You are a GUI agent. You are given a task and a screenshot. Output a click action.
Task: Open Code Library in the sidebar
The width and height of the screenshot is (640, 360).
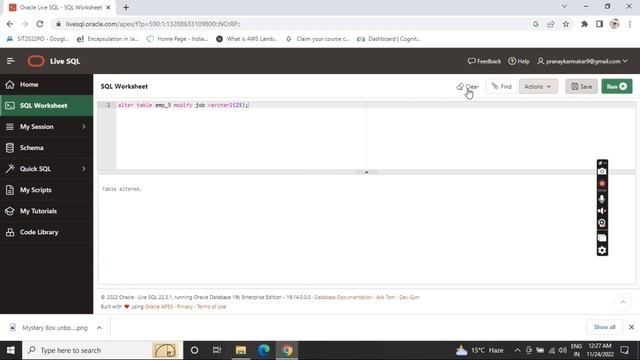[47, 232]
